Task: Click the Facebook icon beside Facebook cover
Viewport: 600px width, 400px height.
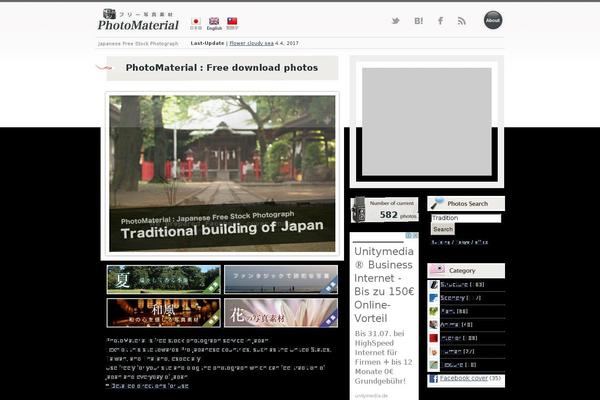Action: coord(434,379)
